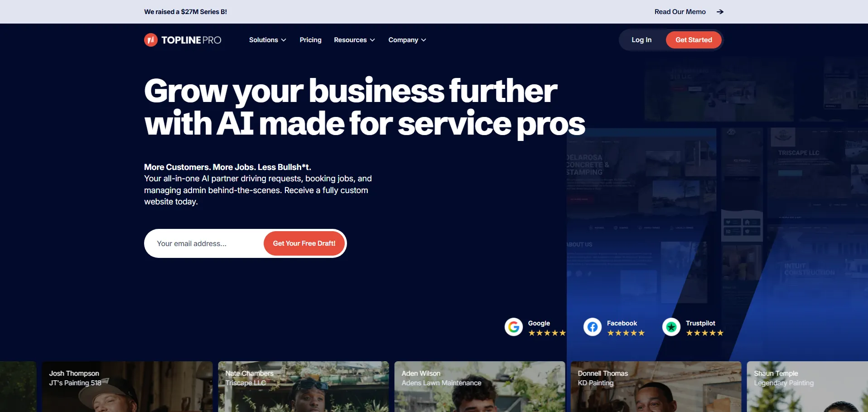Click the Google five-star rating
This screenshot has width=868, height=412.
click(x=547, y=333)
